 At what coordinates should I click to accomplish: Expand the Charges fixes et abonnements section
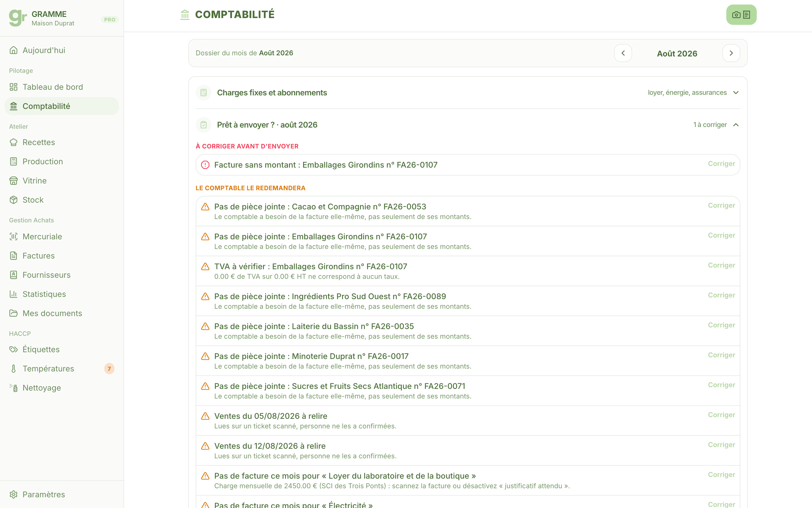point(468,93)
